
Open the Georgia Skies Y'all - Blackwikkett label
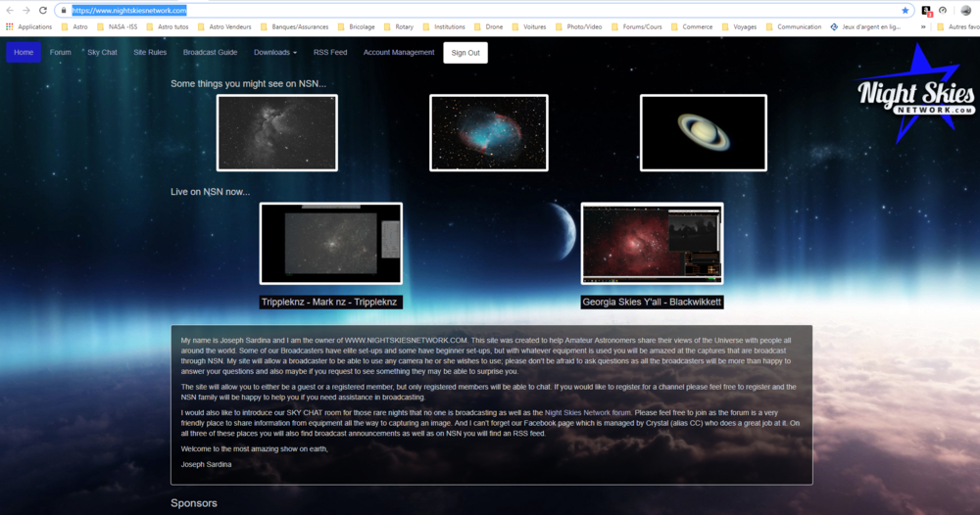point(652,303)
